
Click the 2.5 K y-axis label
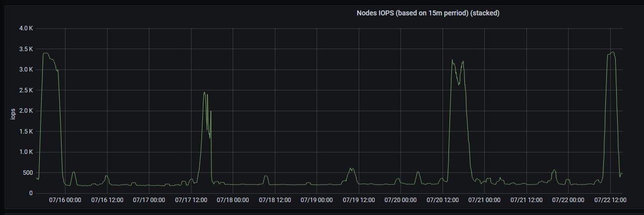pyautogui.click(x=26, y=90)
